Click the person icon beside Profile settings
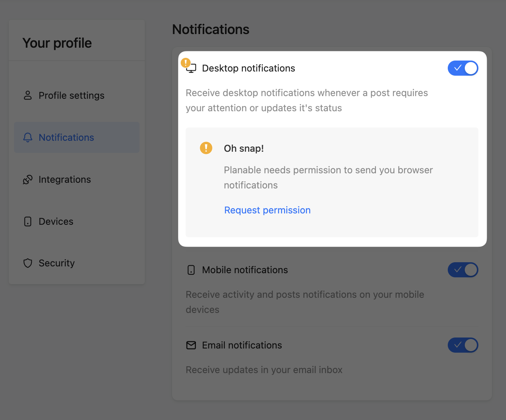Viewport: 506px width, 420px height. tap(28, 95)
